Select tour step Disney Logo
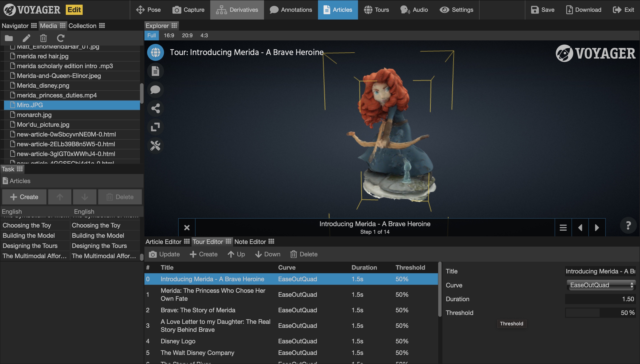The height and width of the screenshot is (364, 640). 291,341
